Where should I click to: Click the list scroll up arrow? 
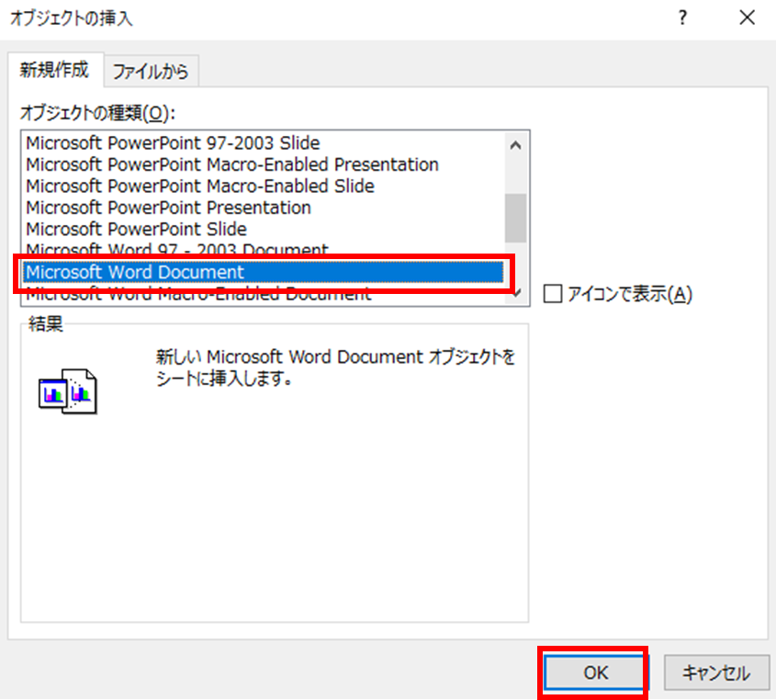(x=516, y=145)
